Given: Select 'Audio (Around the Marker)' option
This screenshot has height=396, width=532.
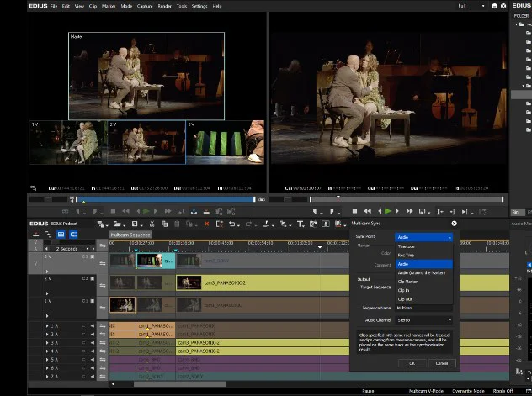Looking at the screenshot, I should pos(420,272).
